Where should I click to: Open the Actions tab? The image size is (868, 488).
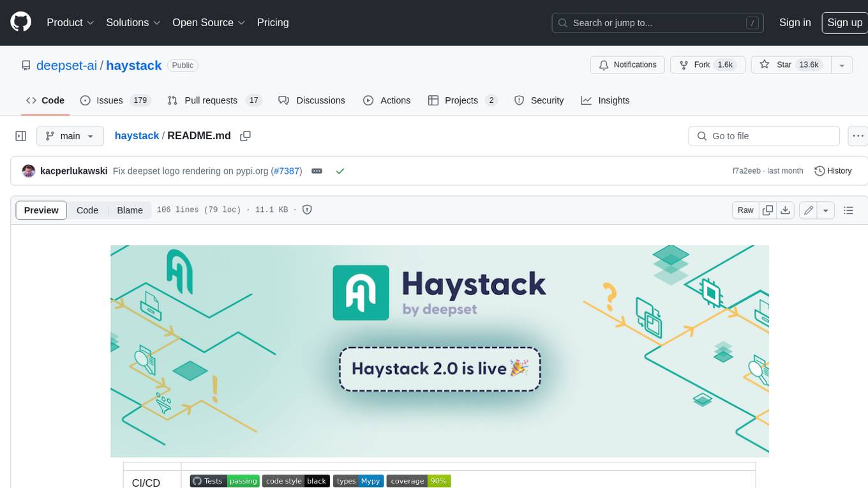[387, 100]
